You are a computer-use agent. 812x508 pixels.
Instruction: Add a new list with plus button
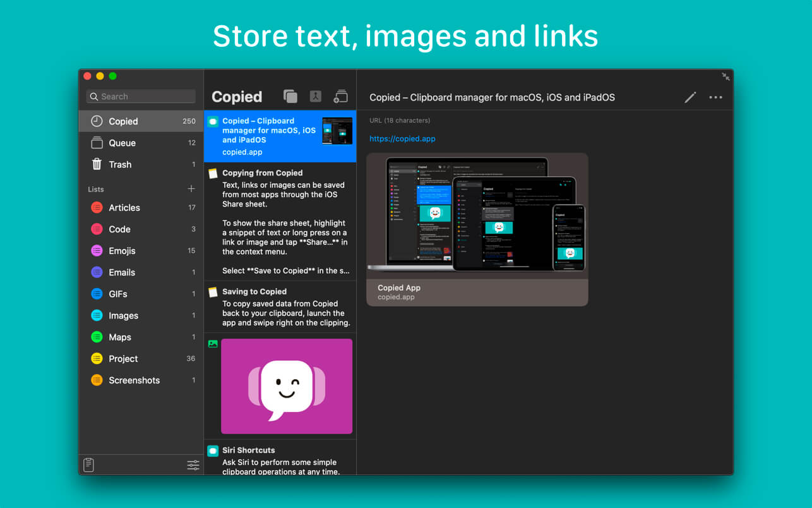191,189
